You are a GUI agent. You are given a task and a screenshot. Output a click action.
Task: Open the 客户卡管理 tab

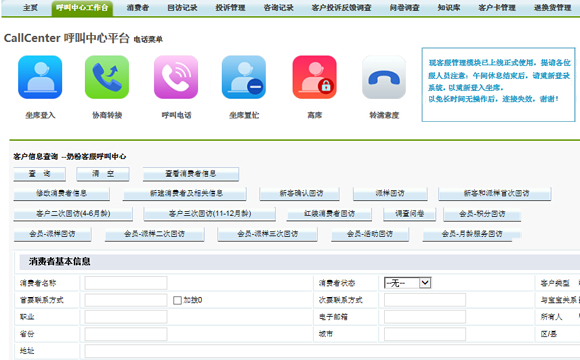coord(497,7)
